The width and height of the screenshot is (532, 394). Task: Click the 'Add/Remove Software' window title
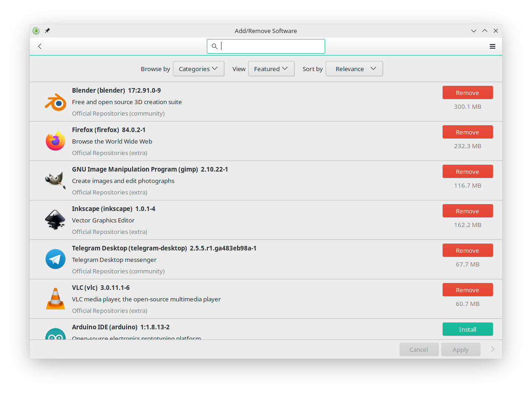pyautogui.click(x=266, y=31)
